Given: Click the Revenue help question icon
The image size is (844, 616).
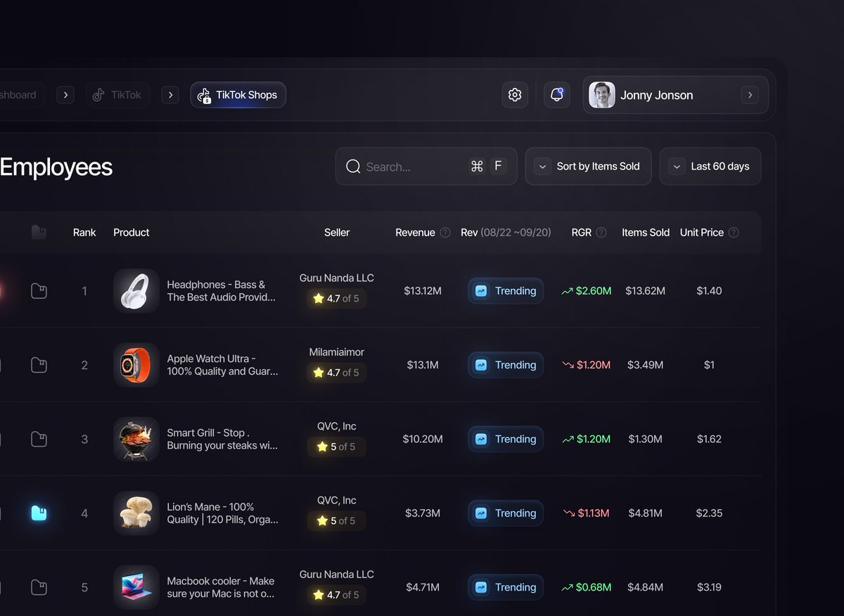Looking at the screenshot, I should tap(445, 233).
